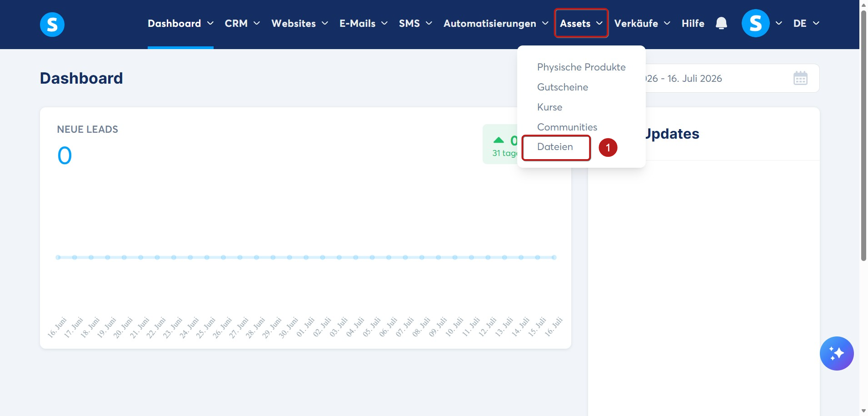Click the NEUE LEADS value 0

(65, 155)
